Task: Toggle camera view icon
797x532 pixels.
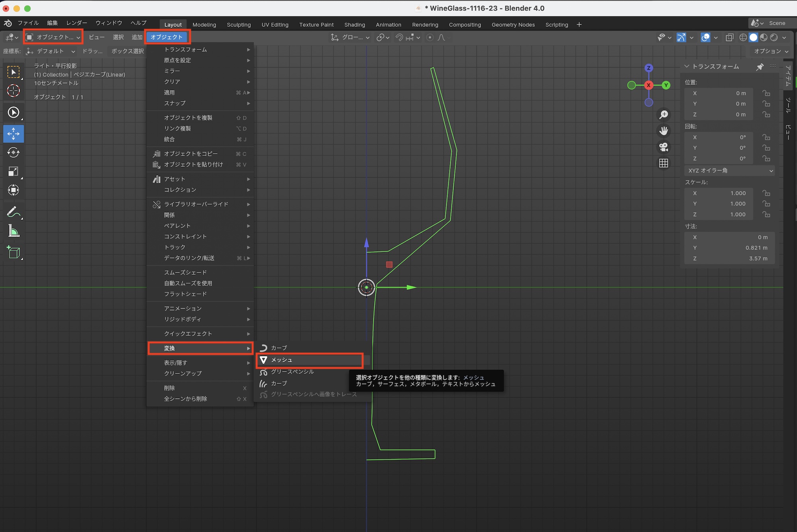Action: [x=664, y=147]
